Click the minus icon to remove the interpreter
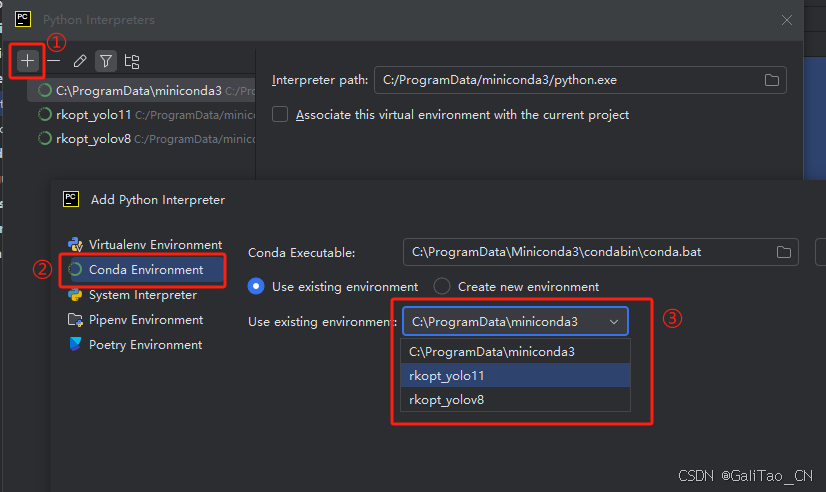Viewport: 826px width, 492px height. coord(53,61)
